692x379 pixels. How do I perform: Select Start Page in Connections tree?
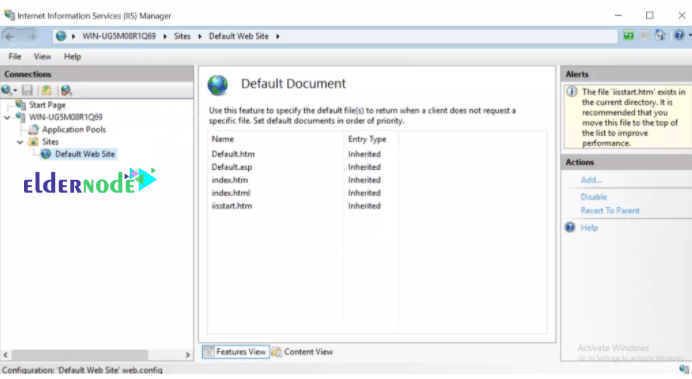click(x=47, y=105)
